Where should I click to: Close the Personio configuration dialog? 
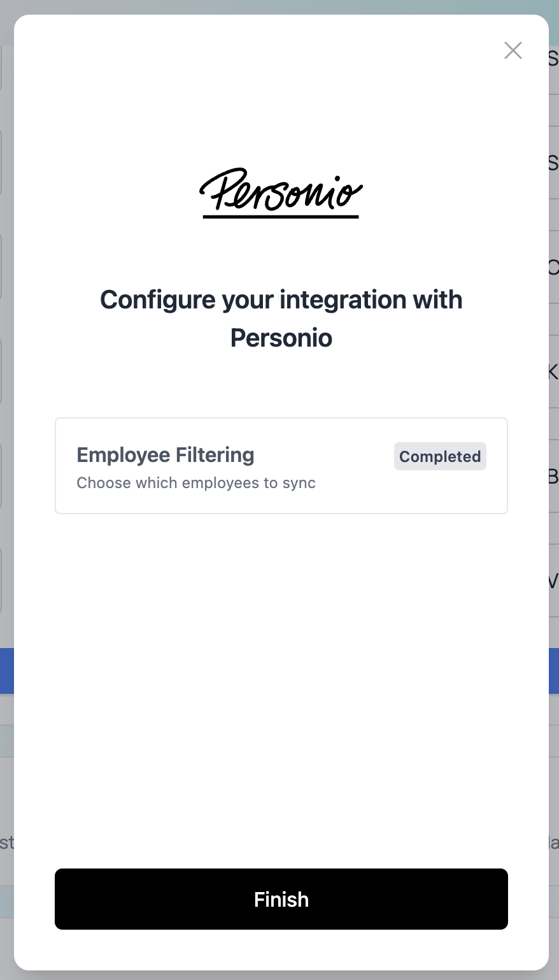click(x=513, y=50)
